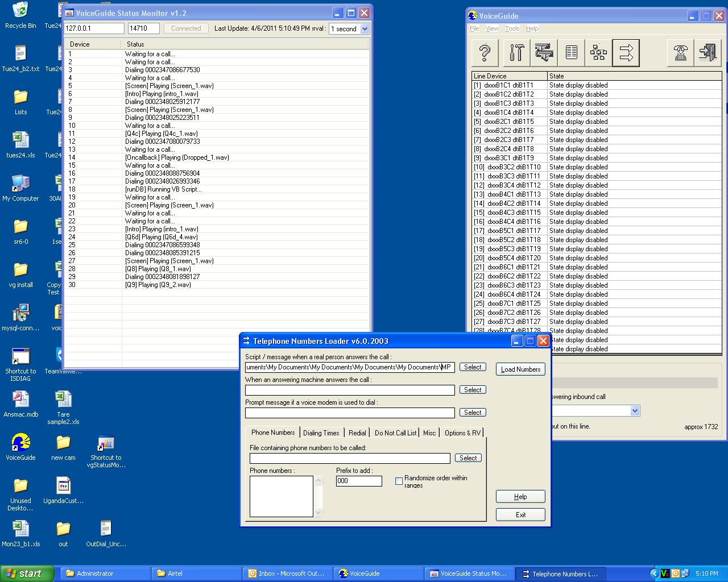
Task: Open the vg install folder
Action: click(x=20, y=275)
